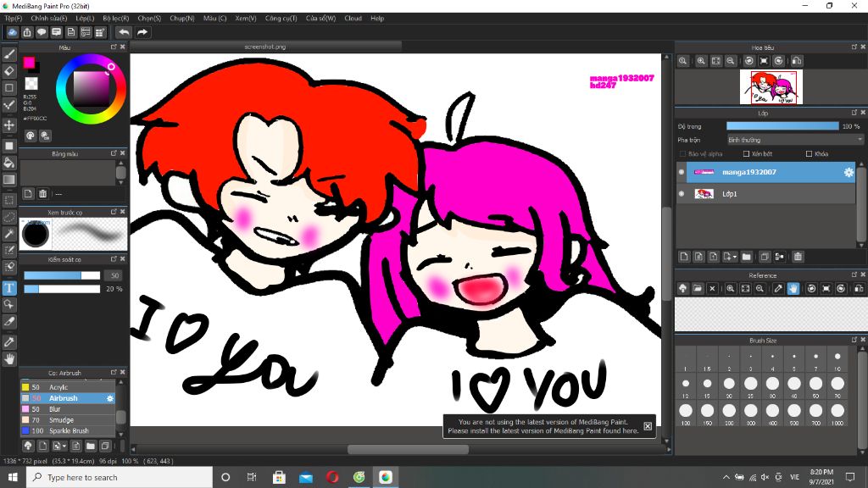Image resolution: width=868 pixels, height=488 pixels.
Task: Select eyedropper in Reference panel
Action: pos(778,288)
